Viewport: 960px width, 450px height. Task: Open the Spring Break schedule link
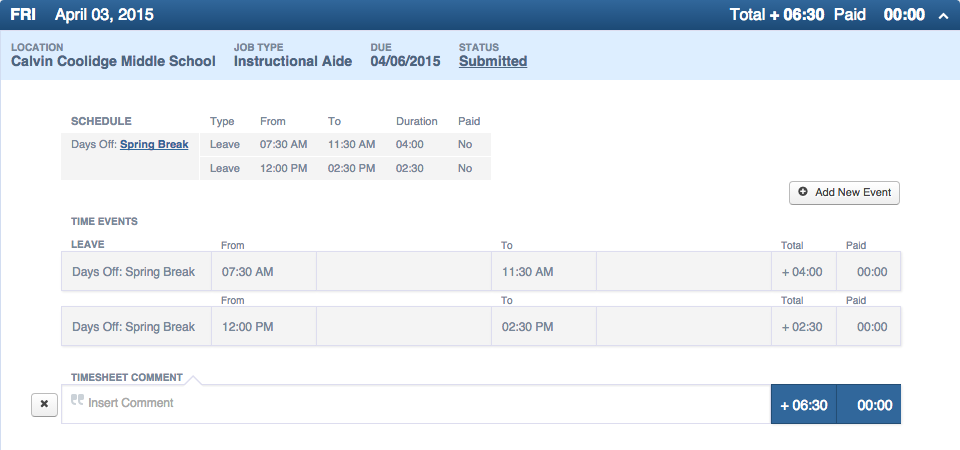point(154,145)
